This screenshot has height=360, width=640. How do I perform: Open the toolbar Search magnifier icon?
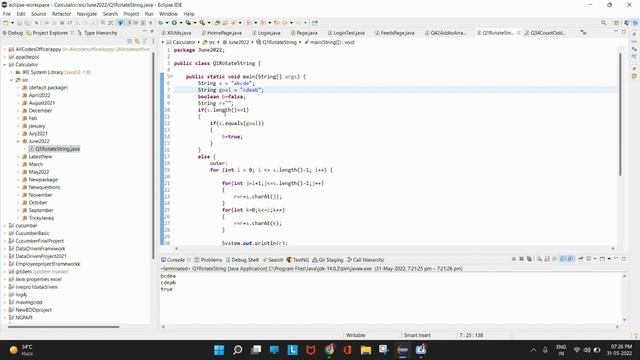[x=604, y=23]
